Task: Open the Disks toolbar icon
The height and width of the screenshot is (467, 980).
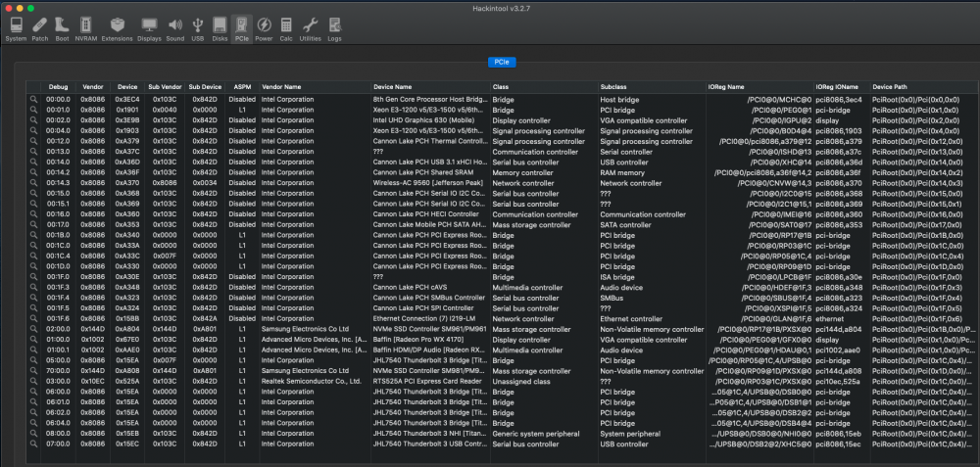Action: [220, 29]
